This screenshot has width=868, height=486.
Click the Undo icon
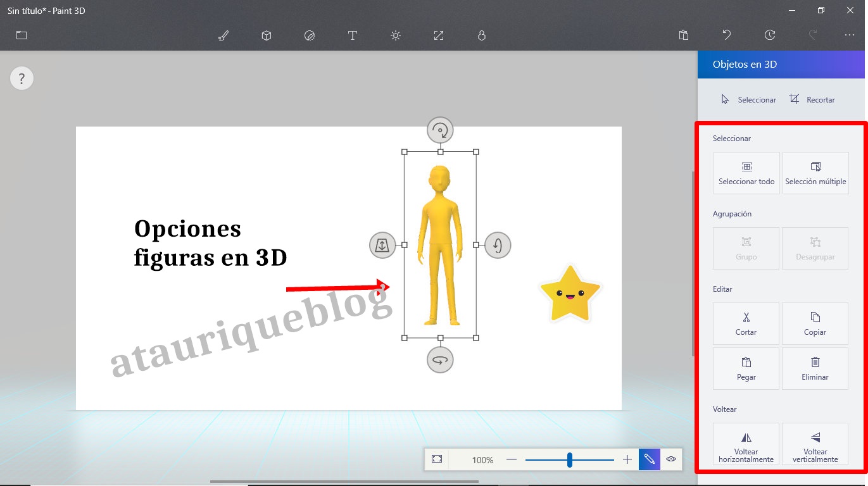727,35
